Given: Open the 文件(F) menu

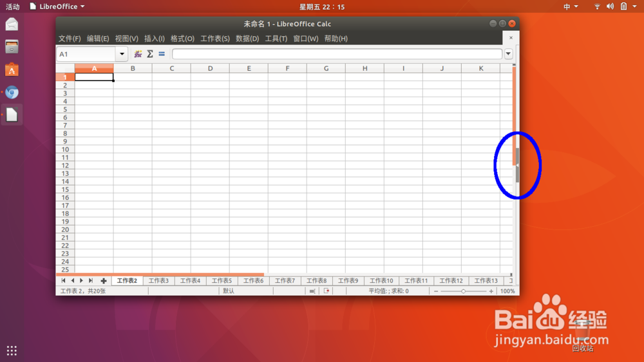Looking at the screenshot, I should click(x=70, y=38).
